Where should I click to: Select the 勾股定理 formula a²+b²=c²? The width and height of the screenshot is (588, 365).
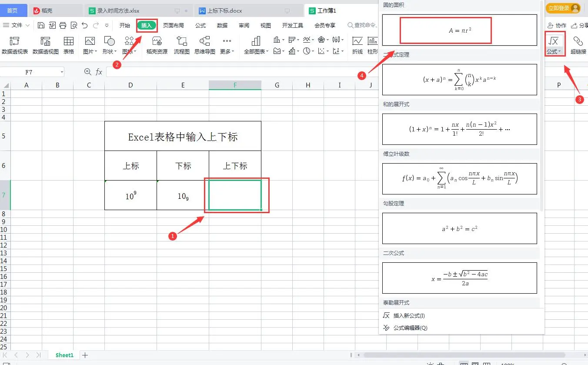click(x=460, y=228)
